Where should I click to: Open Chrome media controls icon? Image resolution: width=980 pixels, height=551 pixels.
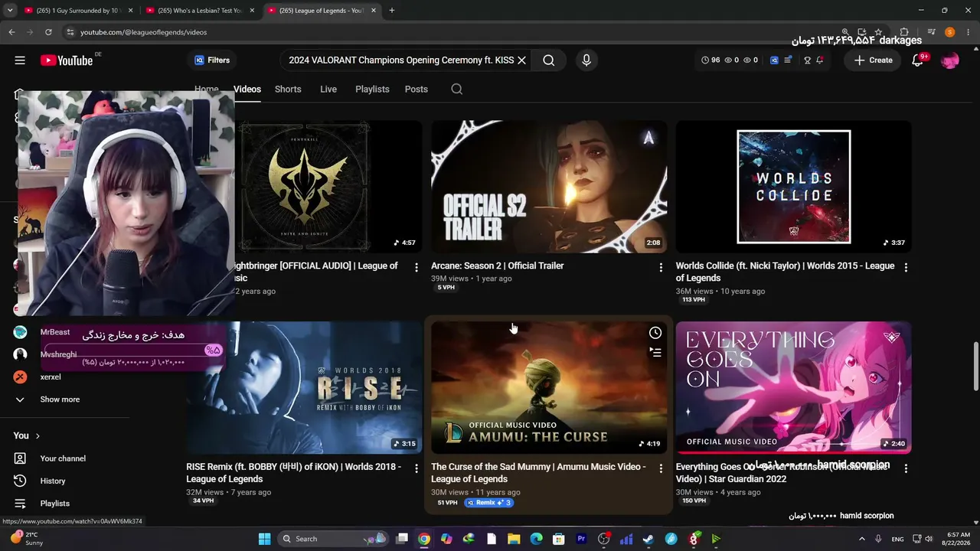coord(931,32)
